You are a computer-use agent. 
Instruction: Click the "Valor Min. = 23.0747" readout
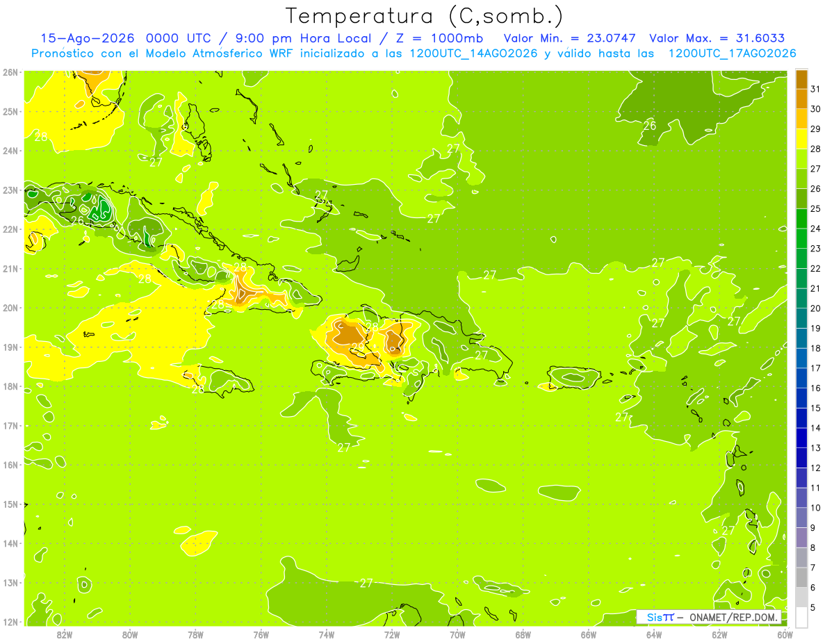570,38
